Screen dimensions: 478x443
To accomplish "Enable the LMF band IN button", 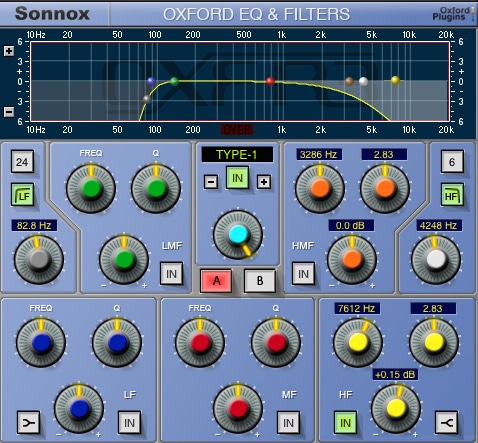I will pos(171,274).
